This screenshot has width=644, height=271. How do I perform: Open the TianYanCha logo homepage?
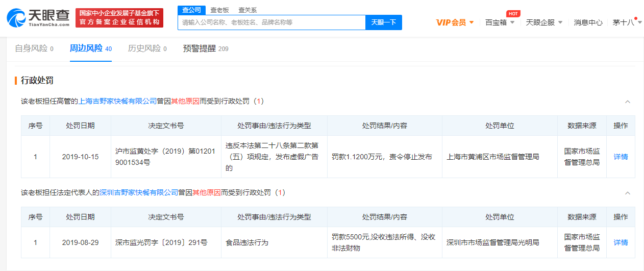click(38, 17)
